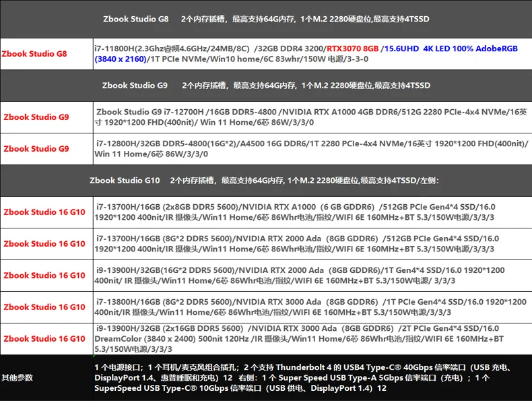Click the red 'Zbook Studio G8' model label cell
532x401 pixels.
tap(47, 54)
